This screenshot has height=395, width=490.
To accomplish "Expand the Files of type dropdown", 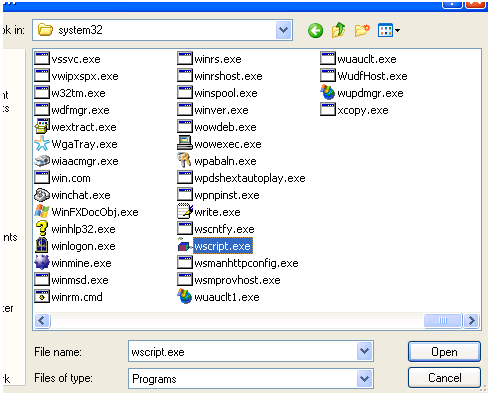I will click(364, 379).
